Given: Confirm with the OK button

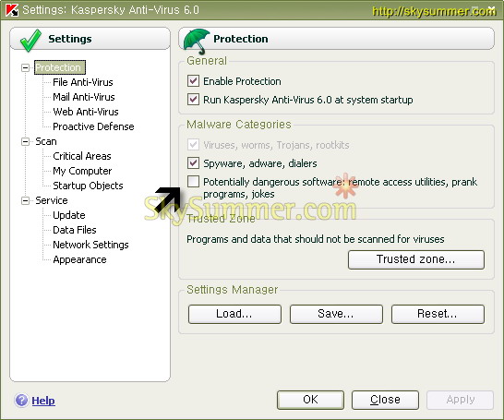Looking at the screenshot, I should click(x=310, y=400).
